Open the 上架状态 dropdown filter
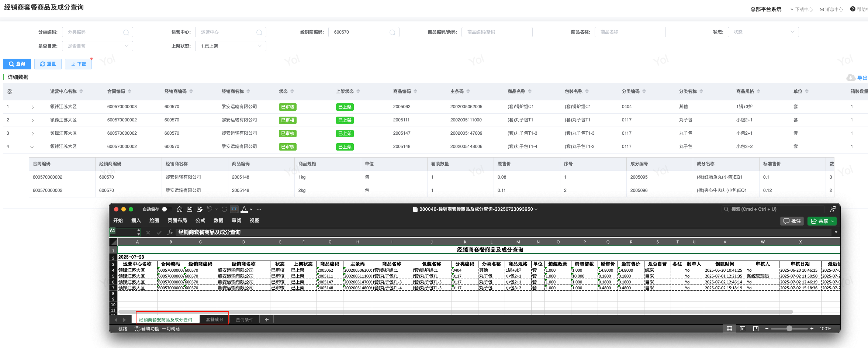Image resolution: width=868 pixels, height=348 pixels. point(231,46)
